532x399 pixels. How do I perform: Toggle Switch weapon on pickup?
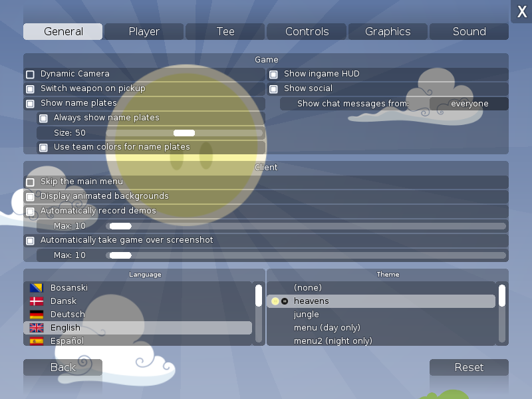click(x=30, y=89)
